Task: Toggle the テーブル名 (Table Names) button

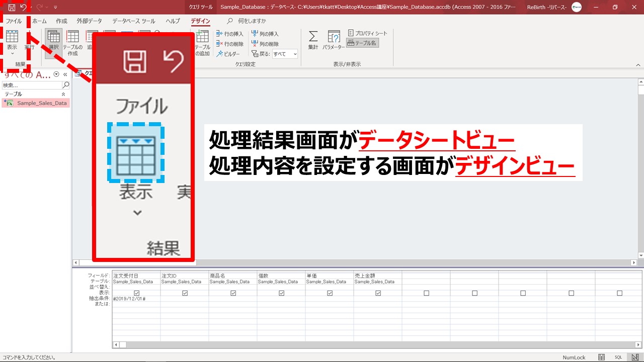Action: pyautogui.click(x=362, y=43)
